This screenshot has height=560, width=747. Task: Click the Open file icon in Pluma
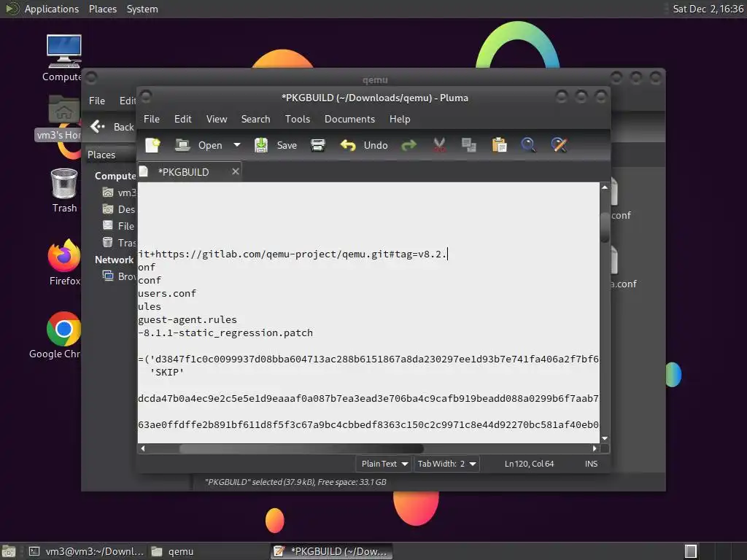point(182,145)
